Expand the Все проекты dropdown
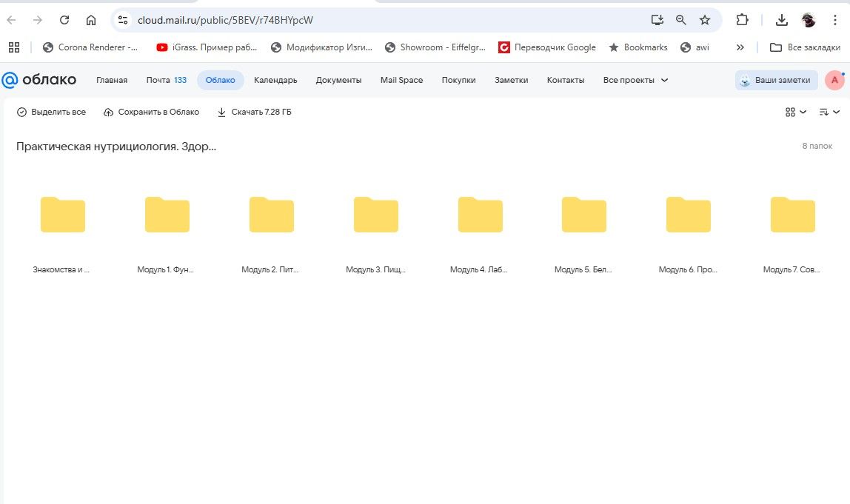The width and height of the screenshot is (850, 504). [635, 80]
